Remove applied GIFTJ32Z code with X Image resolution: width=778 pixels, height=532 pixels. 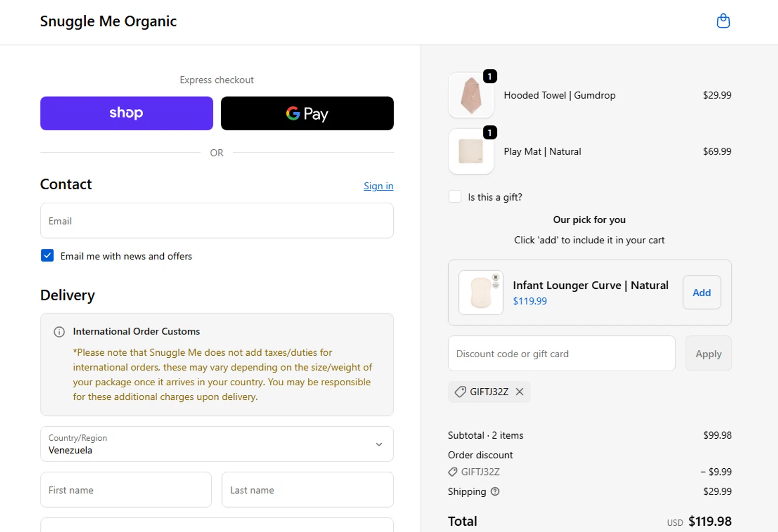(520, 392)
